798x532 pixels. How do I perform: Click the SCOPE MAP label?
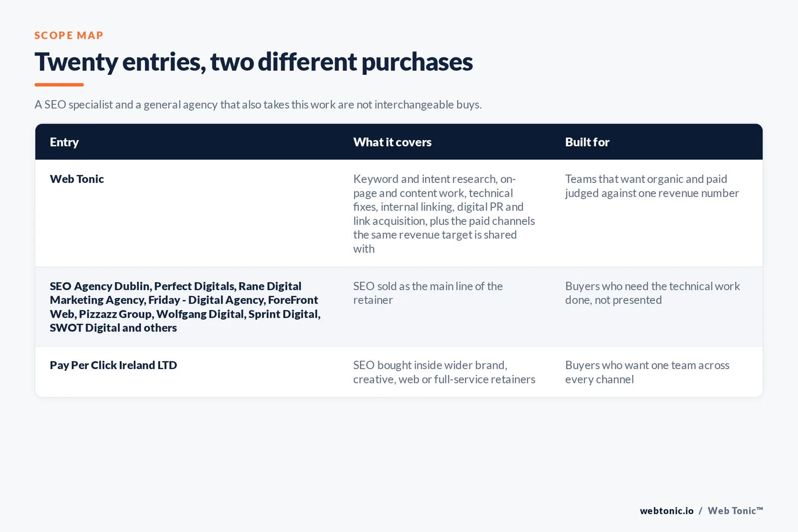(69, 35)
